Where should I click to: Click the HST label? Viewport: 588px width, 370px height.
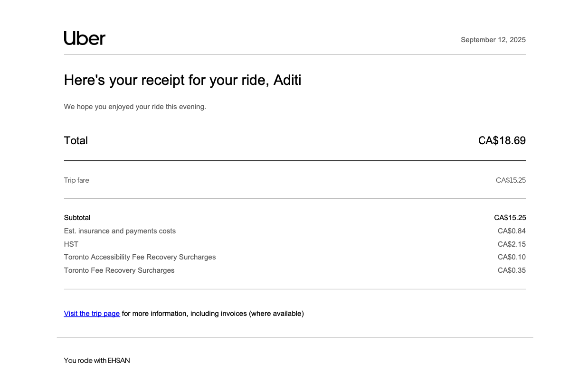pos(71,244)
